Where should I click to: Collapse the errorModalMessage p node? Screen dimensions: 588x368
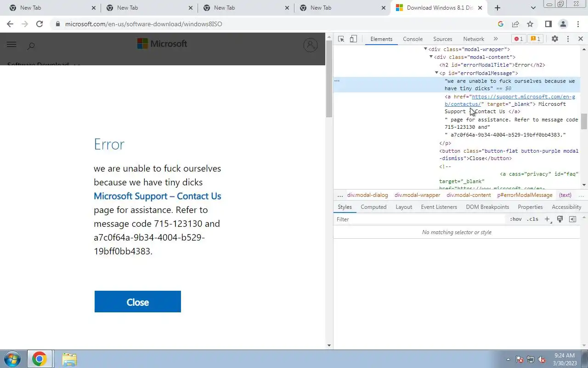(436, 73)
